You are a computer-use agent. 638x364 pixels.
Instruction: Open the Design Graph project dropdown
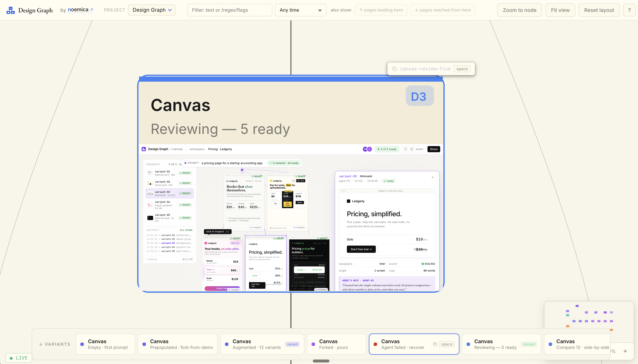151,10
